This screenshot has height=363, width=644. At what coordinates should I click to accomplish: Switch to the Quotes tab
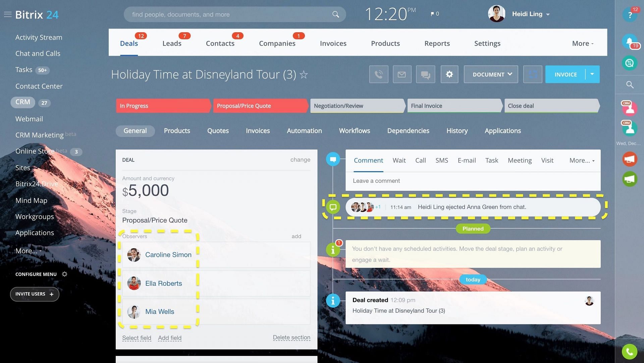coord(218,131)
